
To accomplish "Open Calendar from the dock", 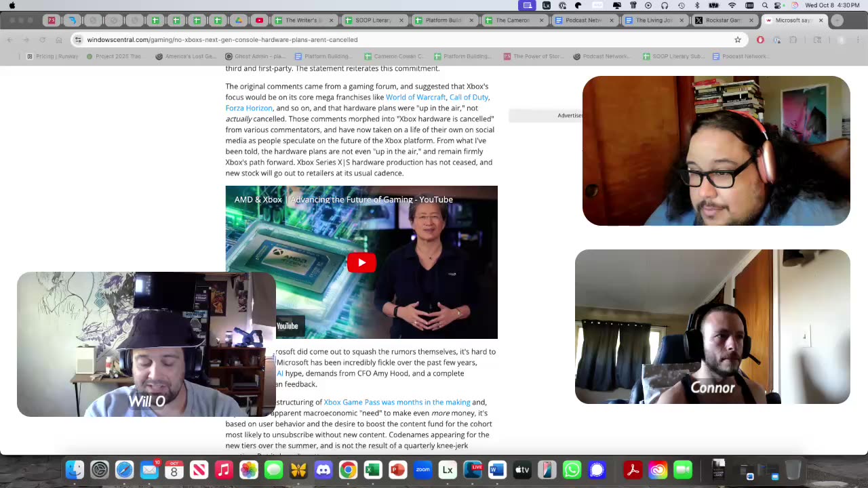I will pos(174,469).
